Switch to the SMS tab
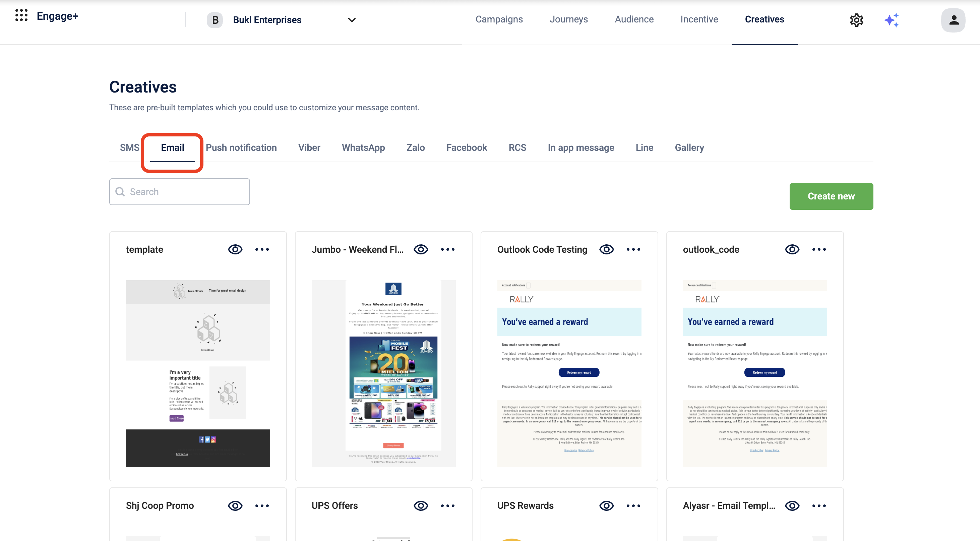This screenshot has height=541, width=980. click(x=129, y=147)
